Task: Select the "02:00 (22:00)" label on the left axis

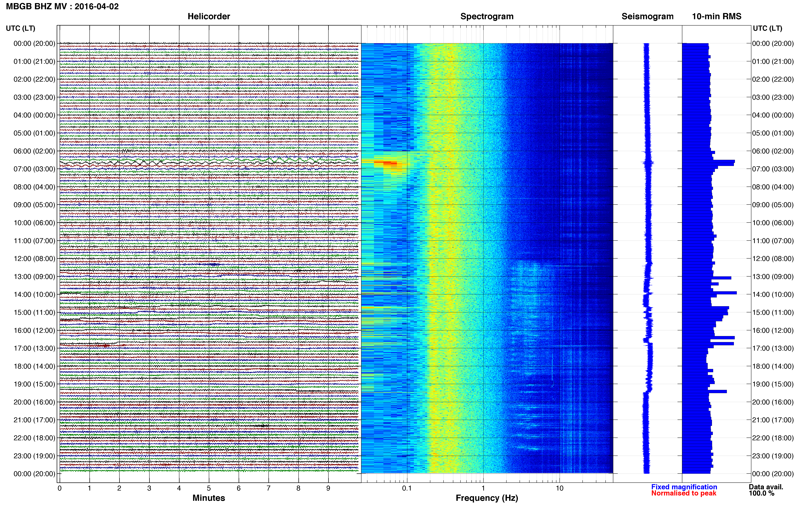Action: click(34, 79)
